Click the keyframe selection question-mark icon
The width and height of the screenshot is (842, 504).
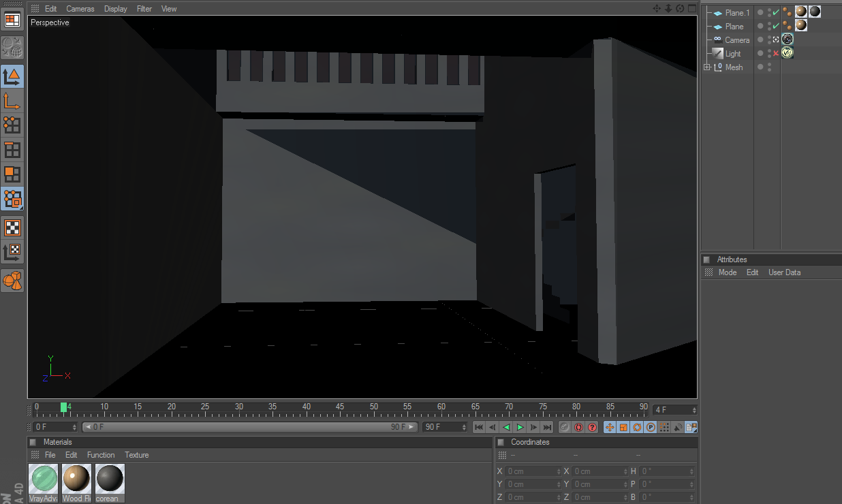[592, 427]
